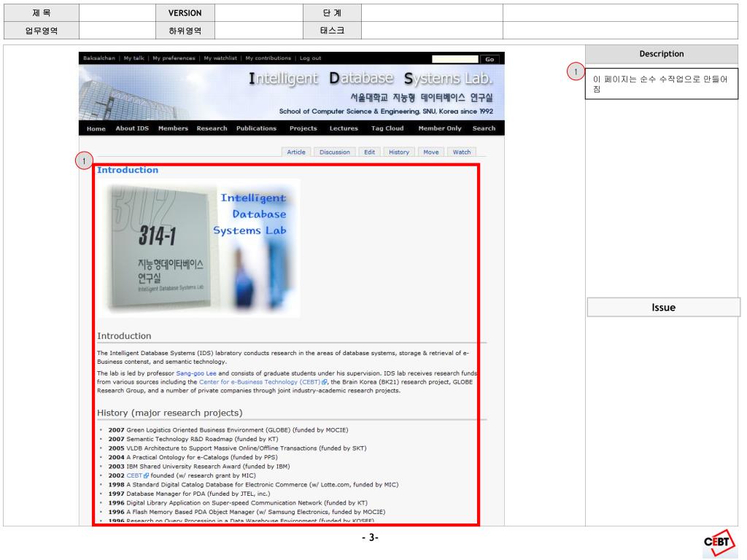Image resolution: width=747 pixels, height=560 pixels.
Task: Focus the top search input field
Action: 455,59
